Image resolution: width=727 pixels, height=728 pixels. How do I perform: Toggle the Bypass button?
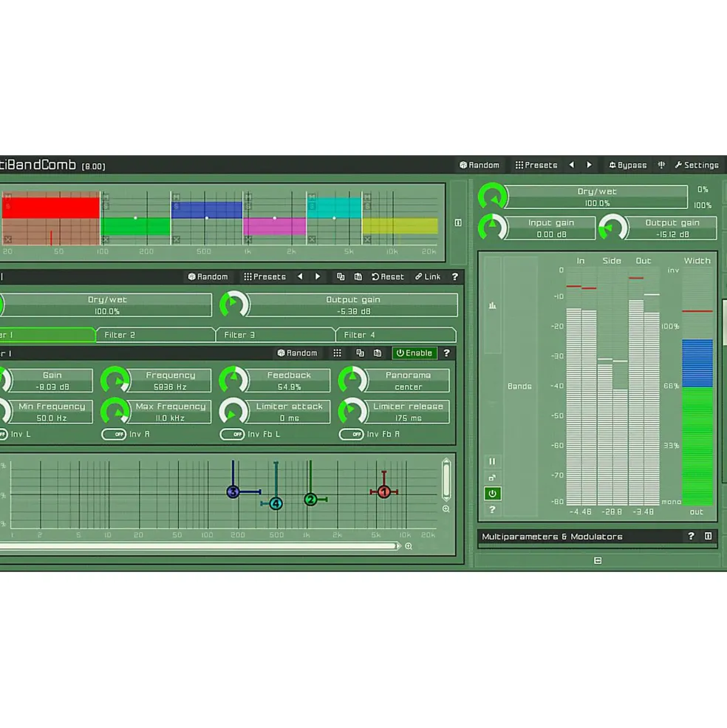[x=627, y=166]
